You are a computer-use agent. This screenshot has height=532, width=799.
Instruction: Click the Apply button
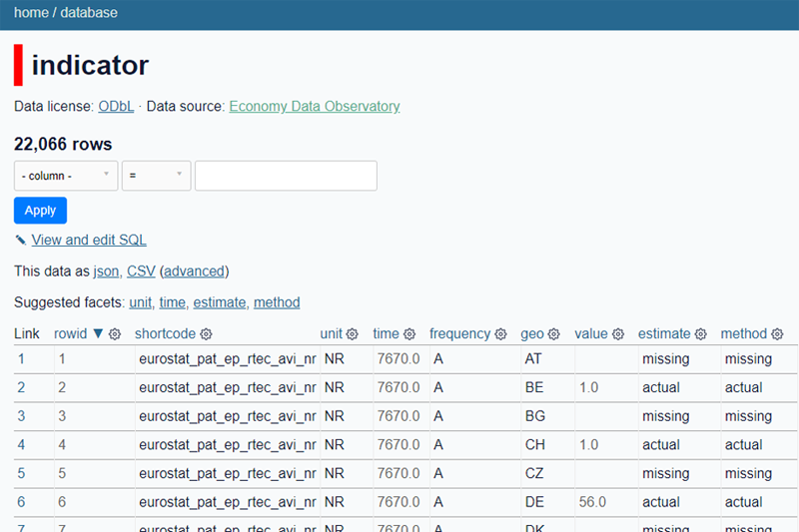40,211
